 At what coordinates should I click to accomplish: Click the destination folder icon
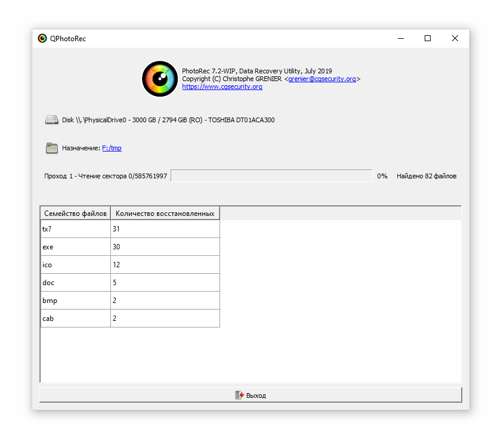52,148
